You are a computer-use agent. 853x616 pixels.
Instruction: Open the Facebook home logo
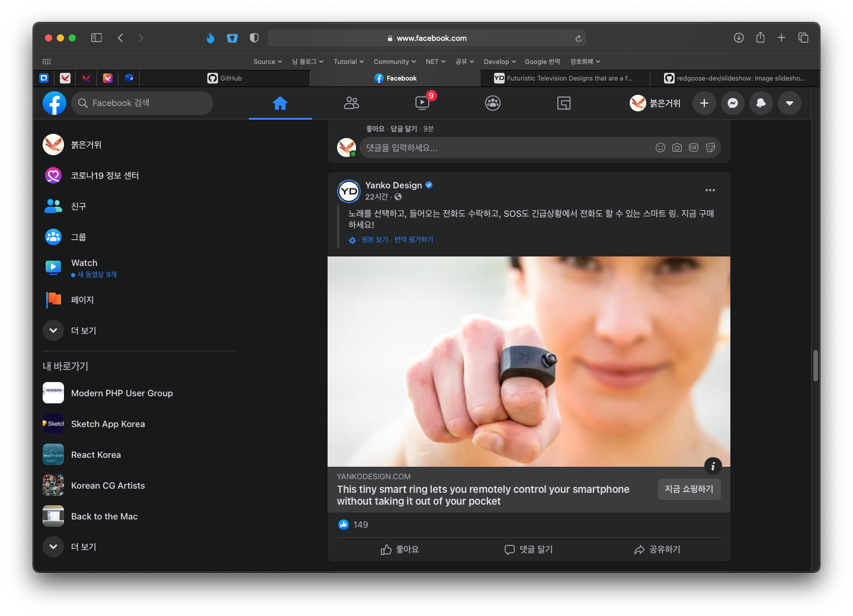(x=54, y=103)
